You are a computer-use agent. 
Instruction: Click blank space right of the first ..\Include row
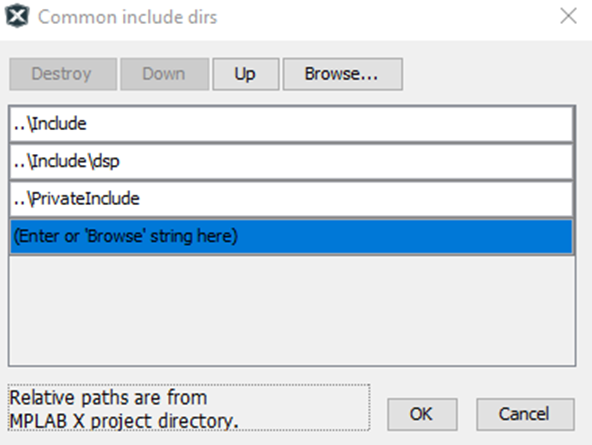click(x=330, y=124)
